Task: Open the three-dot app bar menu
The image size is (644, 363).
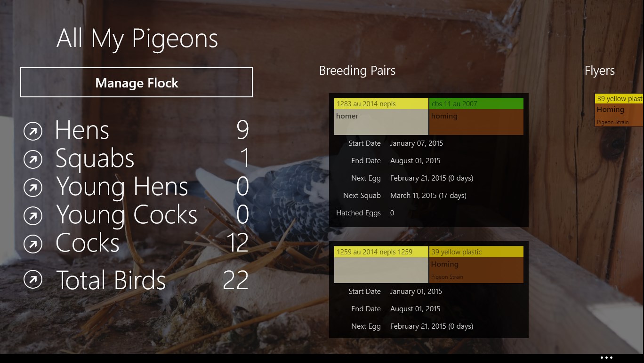Action: coord(606,358)
